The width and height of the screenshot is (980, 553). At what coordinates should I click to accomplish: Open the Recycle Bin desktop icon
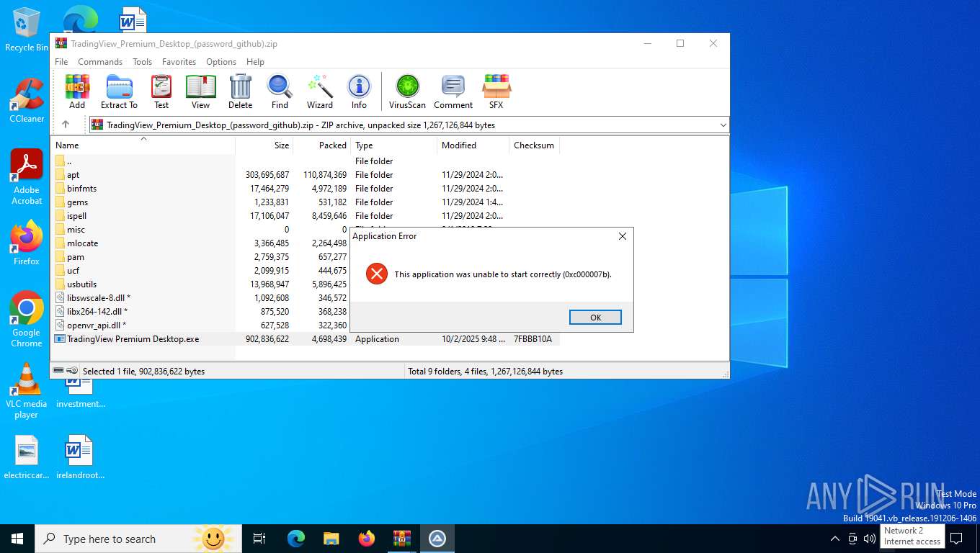27,30
